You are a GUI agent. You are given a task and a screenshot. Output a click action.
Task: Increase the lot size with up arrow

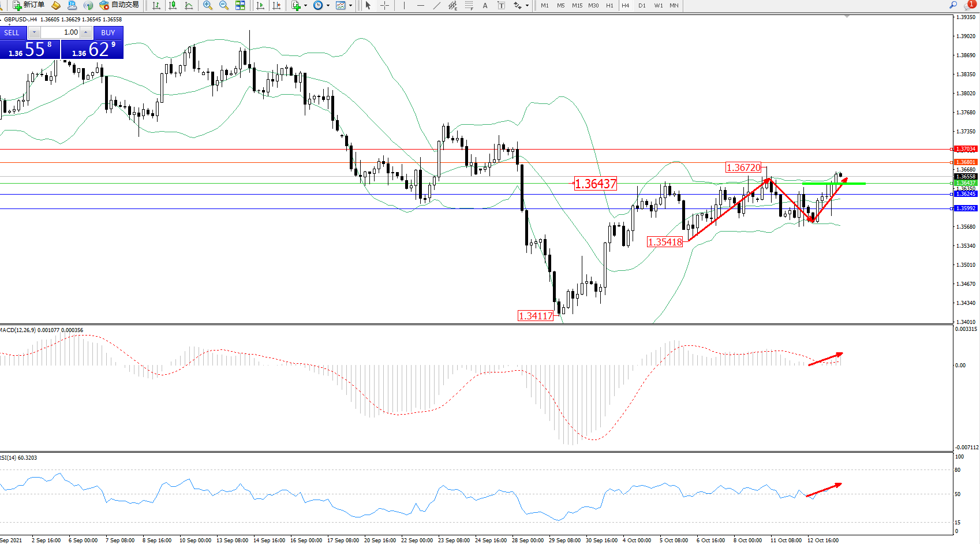click(86, 32)
